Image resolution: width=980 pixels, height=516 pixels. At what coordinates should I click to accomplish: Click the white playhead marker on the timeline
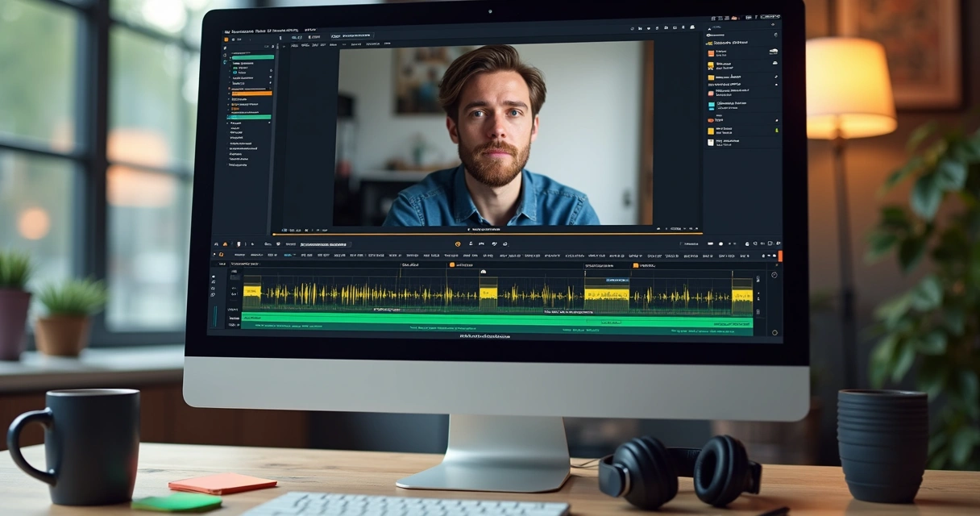[x=483, y=272]
